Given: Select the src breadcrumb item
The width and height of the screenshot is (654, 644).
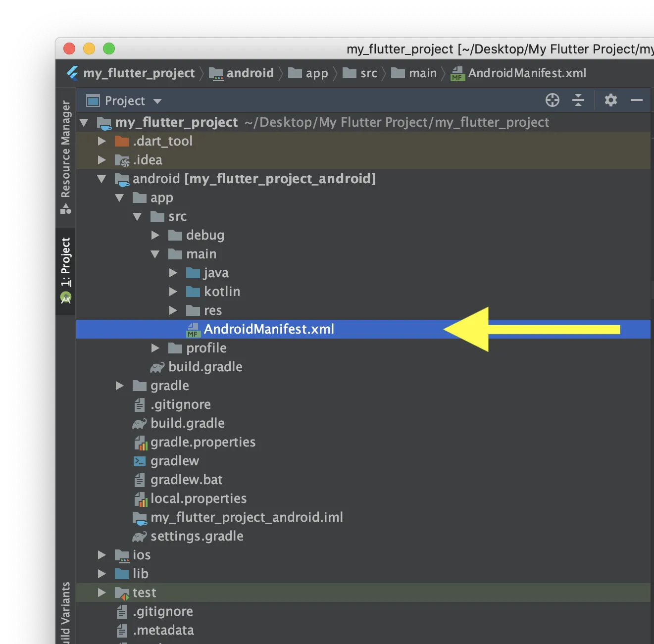Looking at the screenshot, I should point(360,73).
